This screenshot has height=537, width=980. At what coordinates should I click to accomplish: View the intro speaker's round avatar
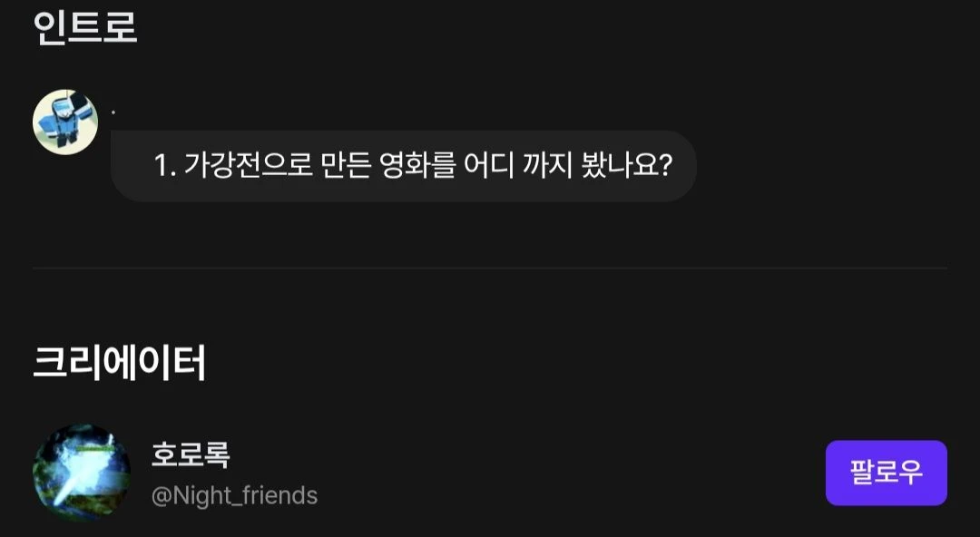point(65,122)
